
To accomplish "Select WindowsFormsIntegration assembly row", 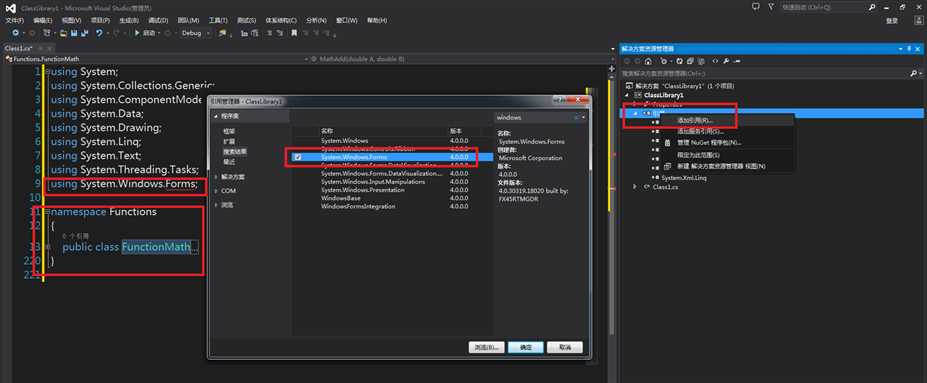I will [392, 207].
